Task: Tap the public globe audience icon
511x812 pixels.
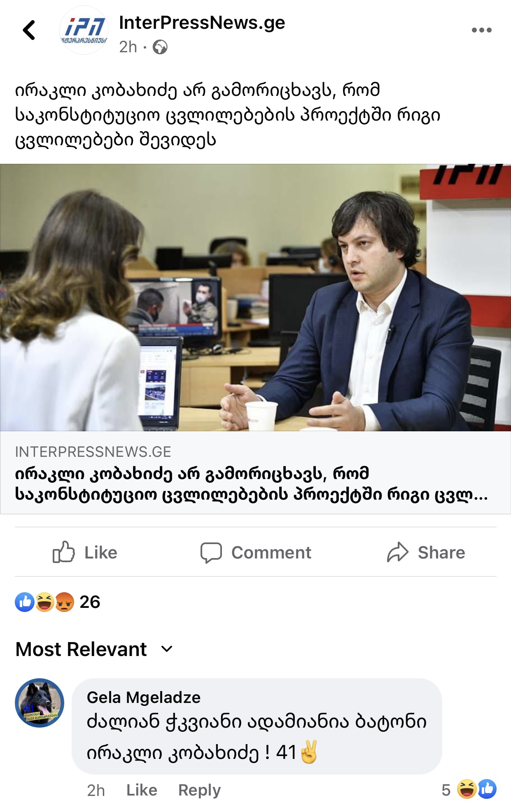Action: (160, 47)
